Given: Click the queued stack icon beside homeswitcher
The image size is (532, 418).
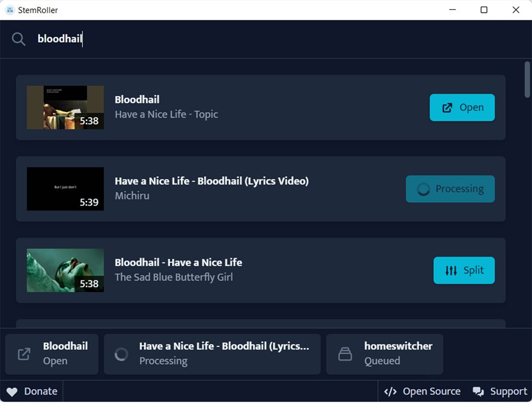Looking at the screenshot, I should coord(345,354).
